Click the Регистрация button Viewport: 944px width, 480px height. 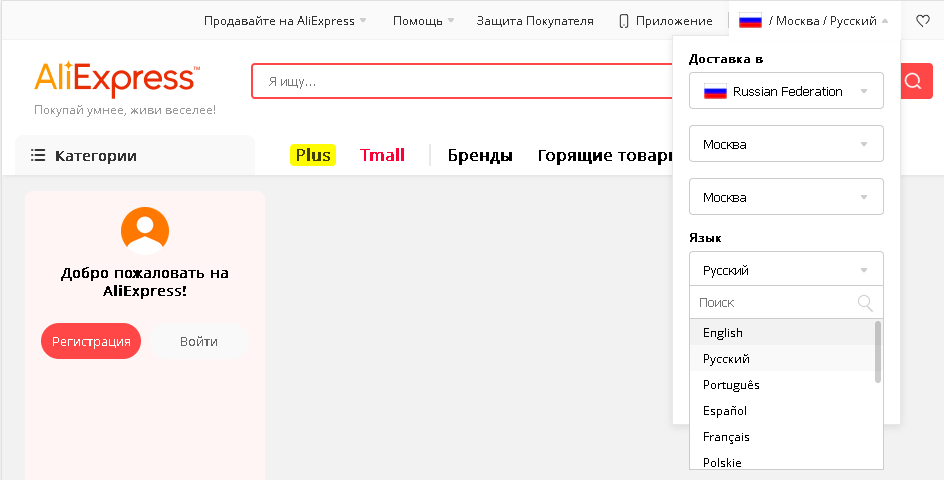point(91,341)
